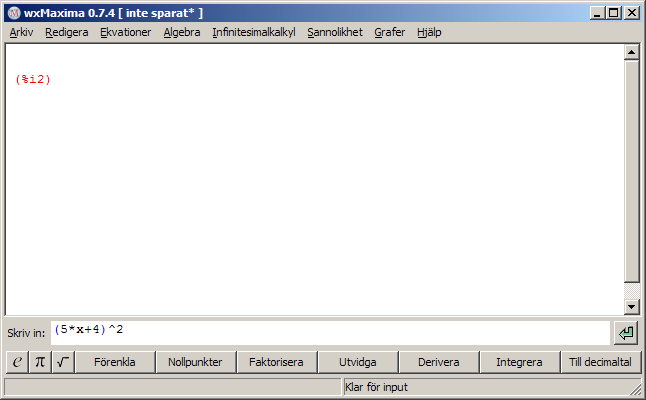Minimize the wxMaxima window
Screen dimensions: 646x400
[x=597, y=13]
